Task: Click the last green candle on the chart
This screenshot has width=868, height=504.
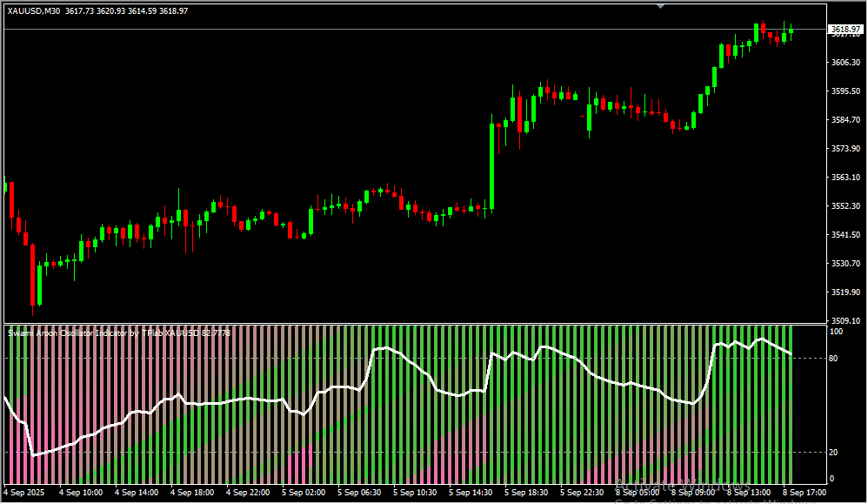Action: [x=791, y=31]
